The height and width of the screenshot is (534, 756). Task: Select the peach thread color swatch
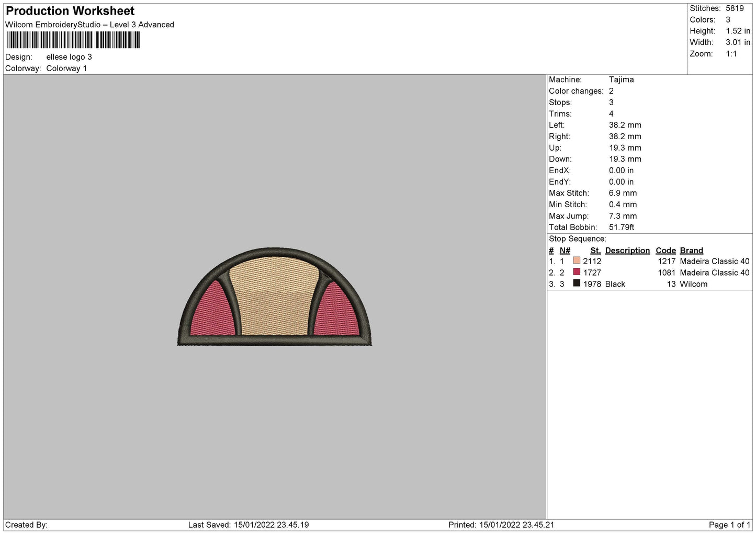(x=577, y=260)
